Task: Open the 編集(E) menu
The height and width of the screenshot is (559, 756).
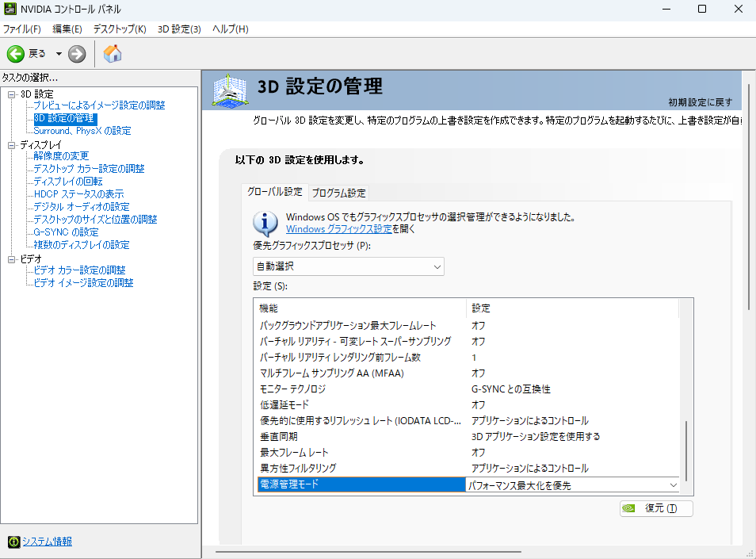Action: coord(67,29)
